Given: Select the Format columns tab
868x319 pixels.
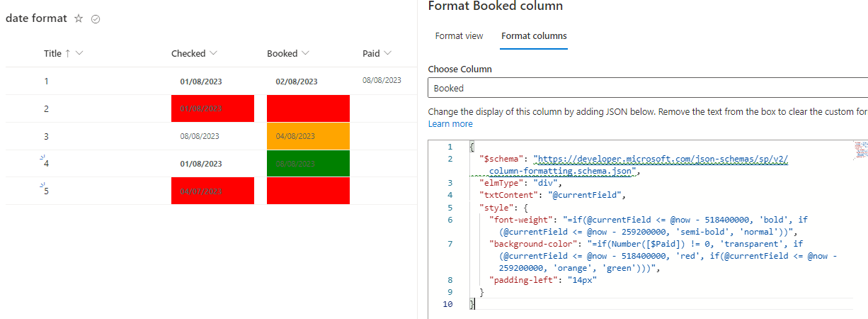Looking at the screenshot, I should pyautogui.click(x=534, y=36).
